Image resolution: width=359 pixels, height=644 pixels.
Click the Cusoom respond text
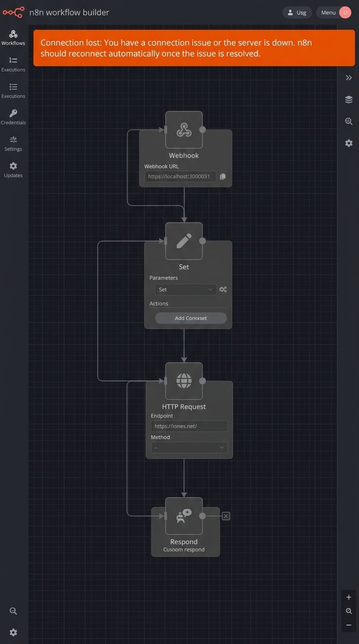click(184, 549)
